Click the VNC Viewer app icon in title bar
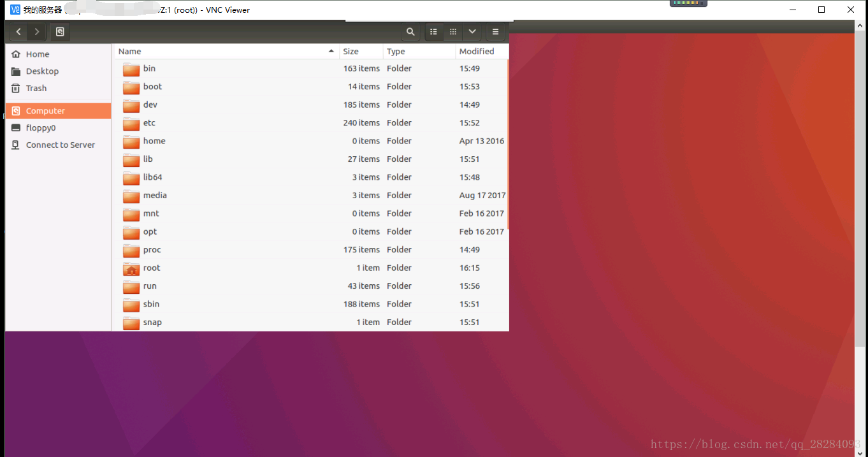 tap(15, 10)
